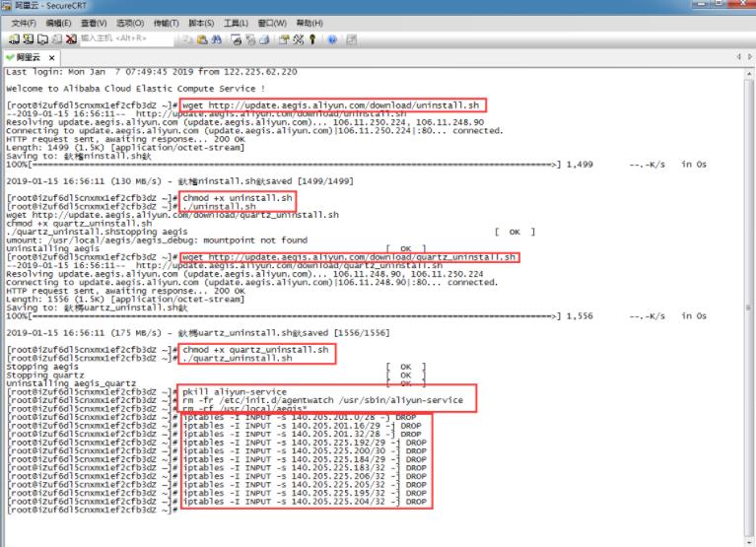Click 'Welcome to Alibaba Cloud Elastic Compute Service' line
This screenshot has width=756, height=547.
[x=135, y=89]
